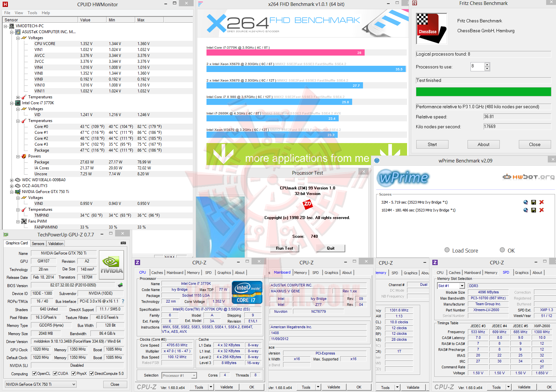The width and height of the screenshot is (556, 392).
Task: Click the GPU-Z screenshot camera icon
Action: coord(123,243)
